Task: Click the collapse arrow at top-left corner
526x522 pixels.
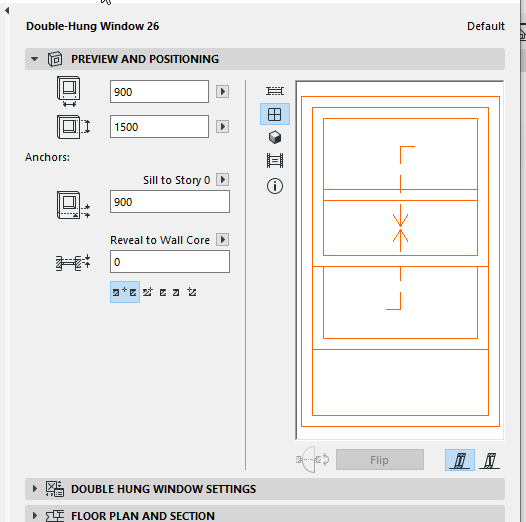Action: (x=7, y=11)
